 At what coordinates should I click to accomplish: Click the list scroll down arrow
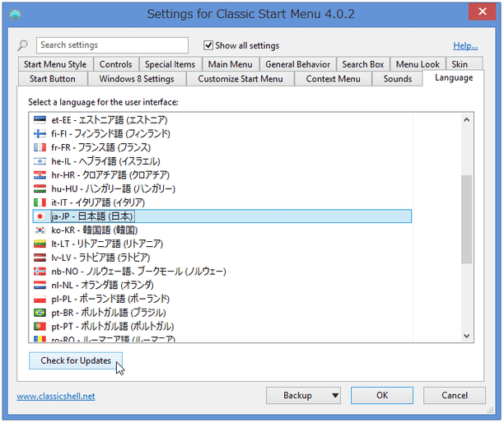(467, 336)
